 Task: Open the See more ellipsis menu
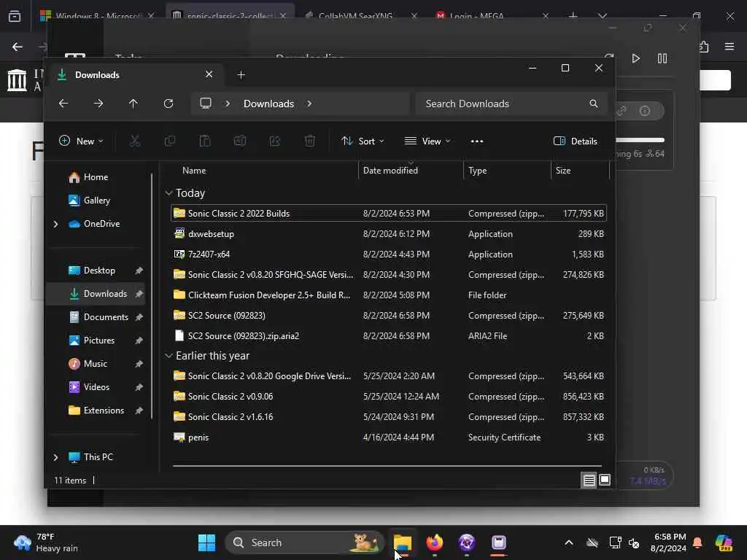[477, 141]
